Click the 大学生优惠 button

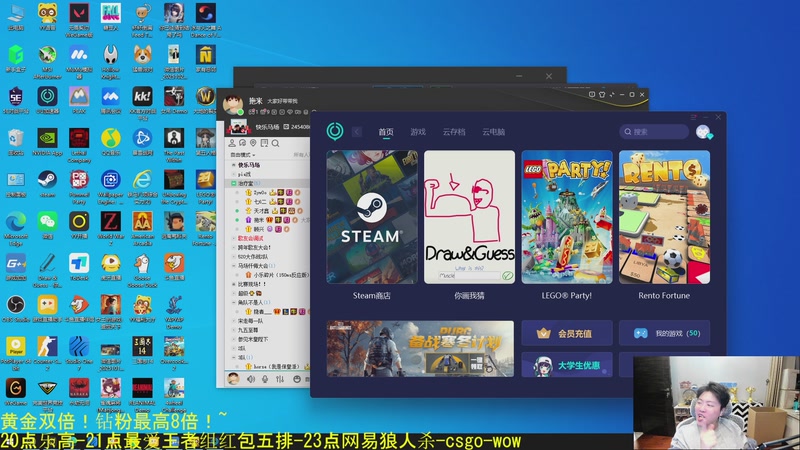pos(567,365)
